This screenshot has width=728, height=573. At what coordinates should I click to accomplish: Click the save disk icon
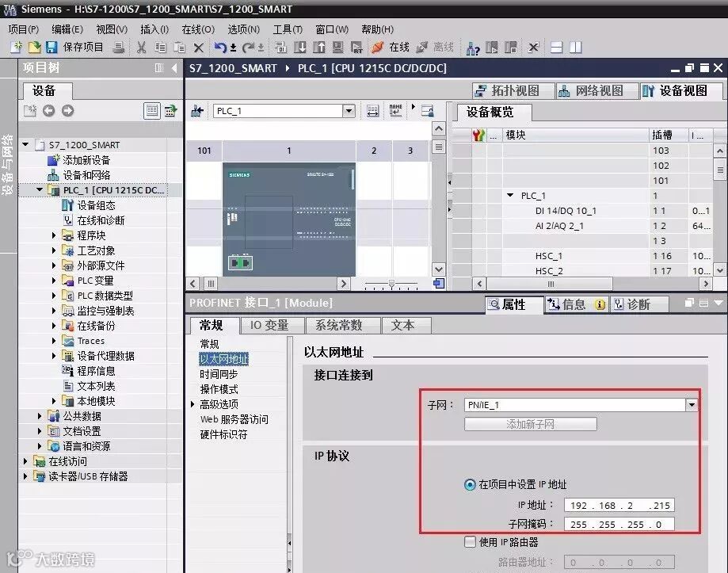pos(51,47)
